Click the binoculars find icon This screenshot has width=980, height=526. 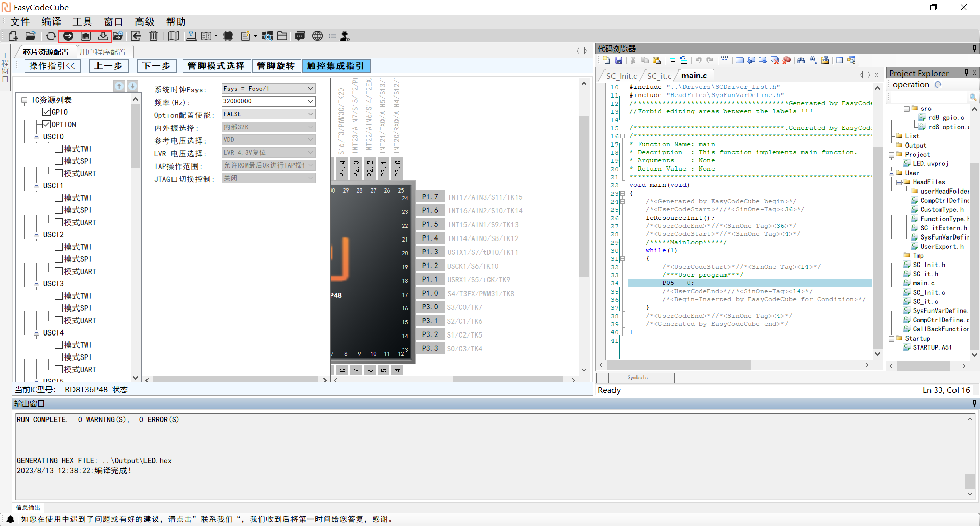pos(801,60)
